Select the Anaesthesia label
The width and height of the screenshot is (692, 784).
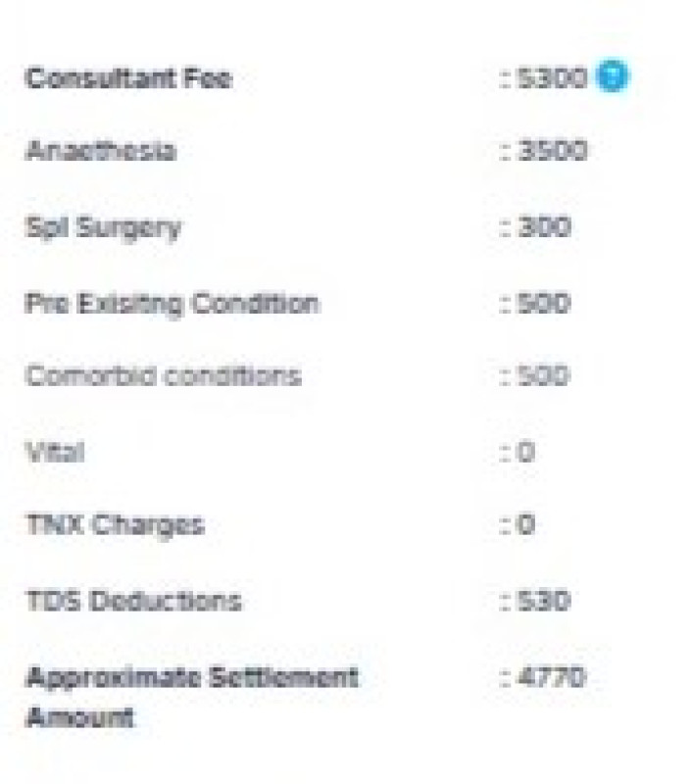tap(101, 150)
